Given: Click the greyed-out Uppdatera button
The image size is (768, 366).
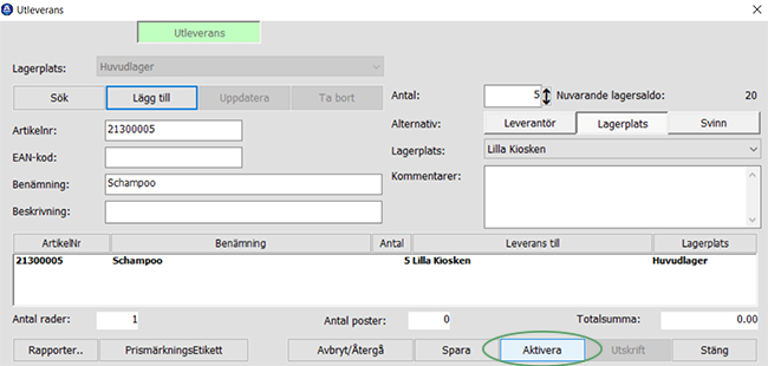Looking at the screenshot, I should tap(244, 98).
